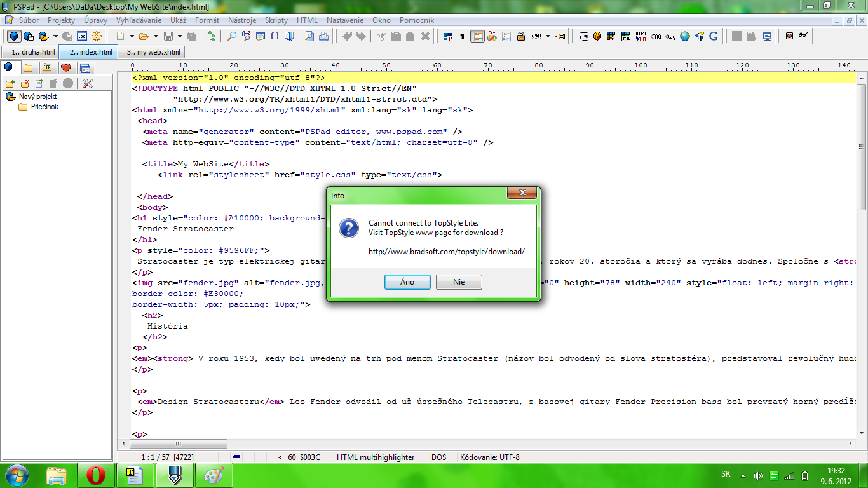Click the HTML to TXT conversion icon
868x488 pixels.
(641, 36)
